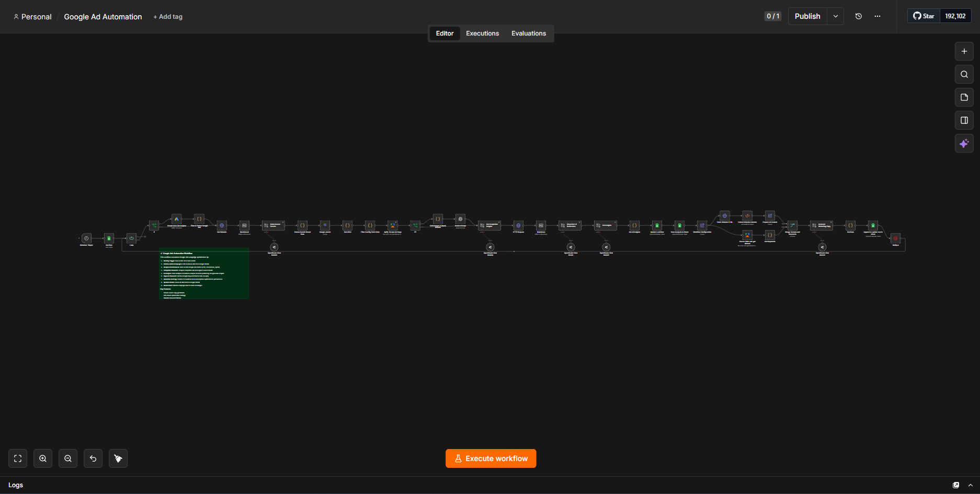
Task: Zoom in on the canvas
Action: point(43,458)
